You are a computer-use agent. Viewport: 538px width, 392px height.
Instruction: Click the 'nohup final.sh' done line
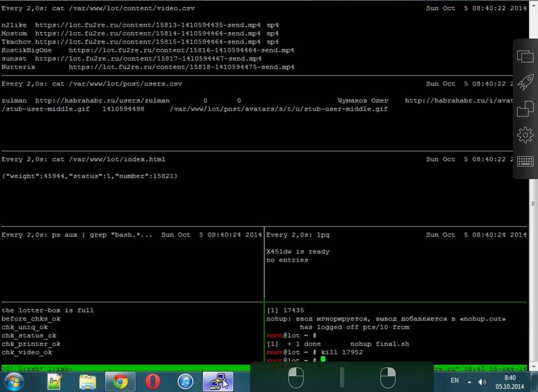(x=338, y=344)
